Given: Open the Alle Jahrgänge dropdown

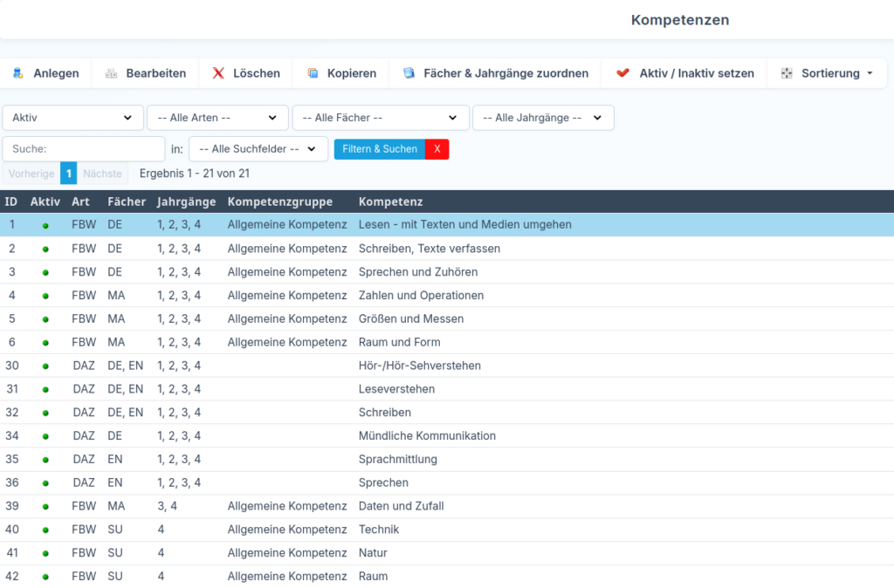Looking at the screenshot, I should [x=542, y=118].
